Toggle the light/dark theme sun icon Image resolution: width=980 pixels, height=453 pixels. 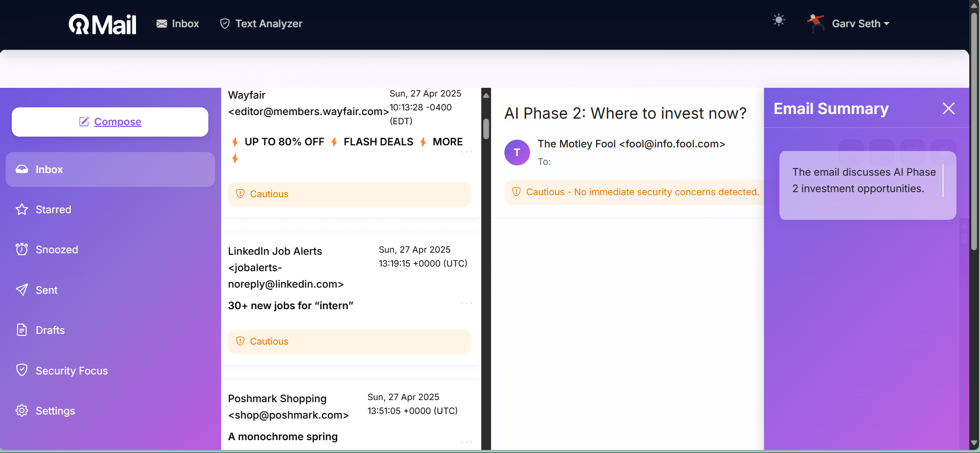click(779, 20)
